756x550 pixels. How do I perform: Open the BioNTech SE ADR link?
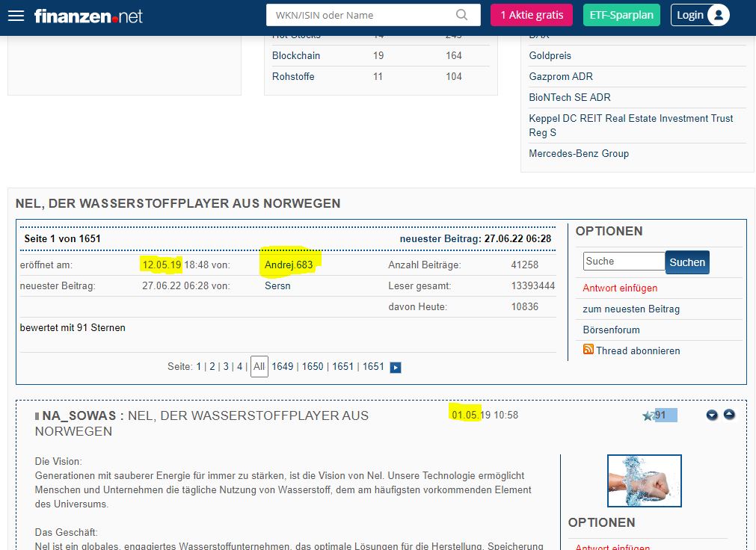tap(569, 97)
